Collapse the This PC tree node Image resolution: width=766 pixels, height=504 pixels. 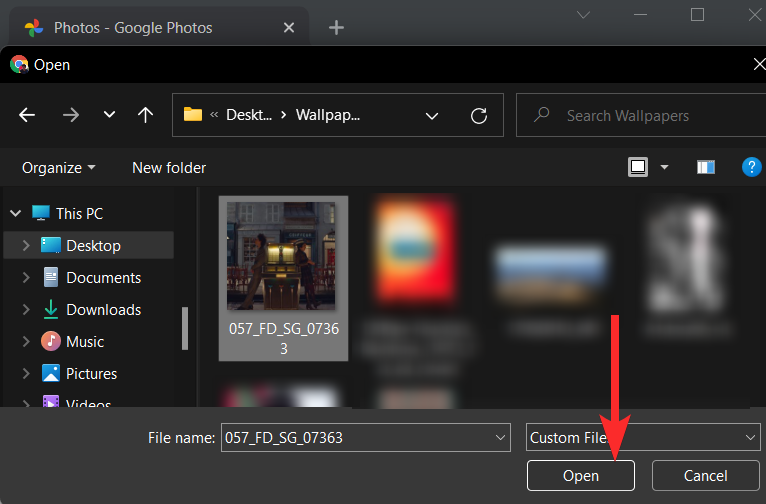(16, 213)
